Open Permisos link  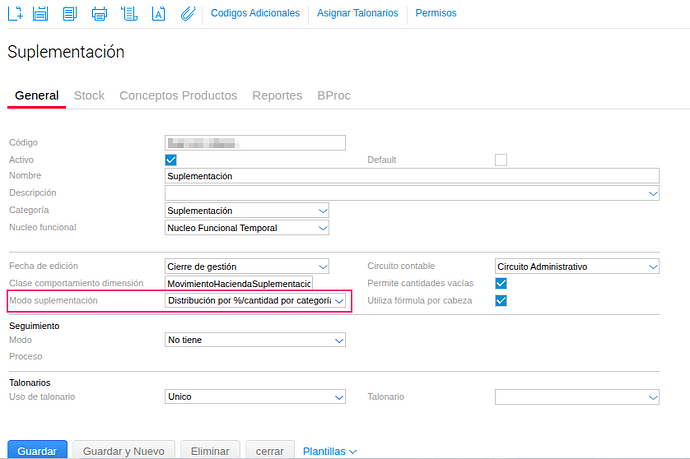click(436, 13)
